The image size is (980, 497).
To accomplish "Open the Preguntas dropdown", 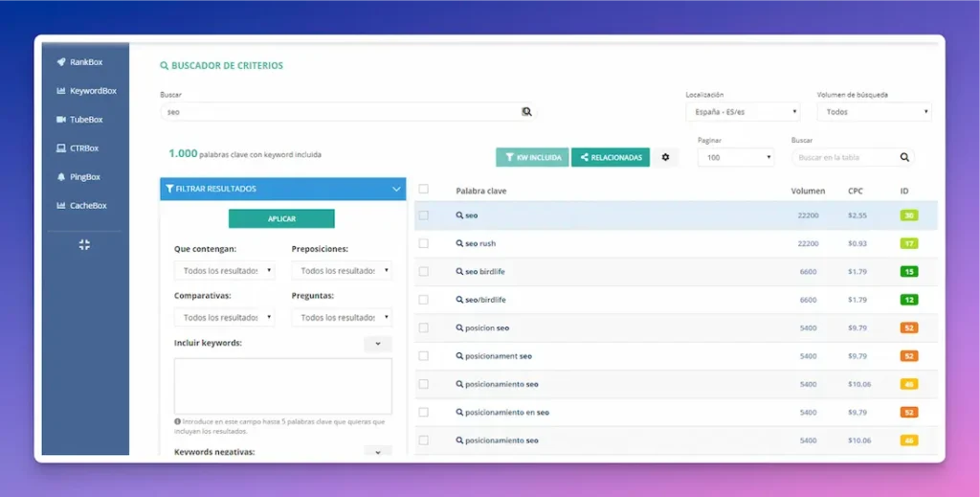I will [x=342, y=318].
